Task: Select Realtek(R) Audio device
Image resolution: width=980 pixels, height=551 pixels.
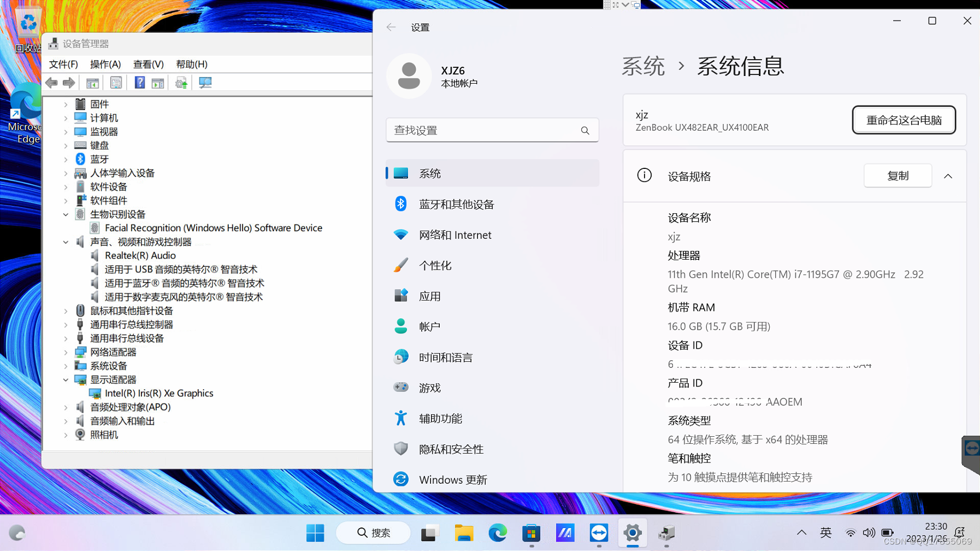Action: pos(140,255)
